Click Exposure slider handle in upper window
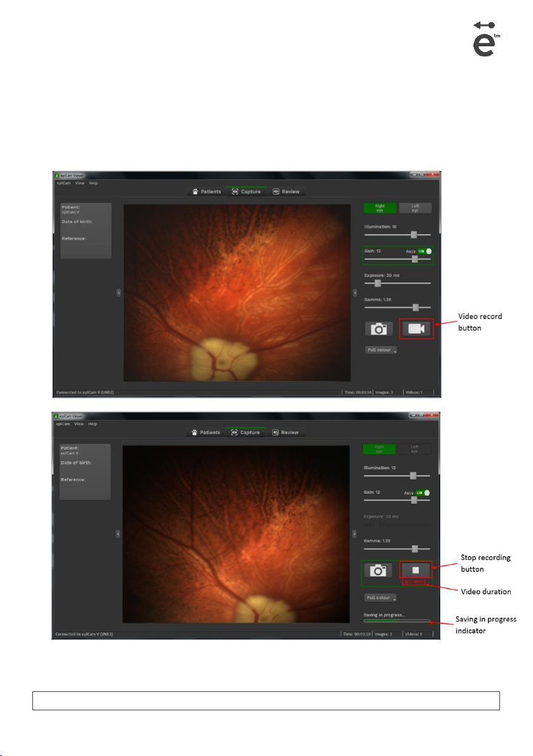 click(378, 283)
